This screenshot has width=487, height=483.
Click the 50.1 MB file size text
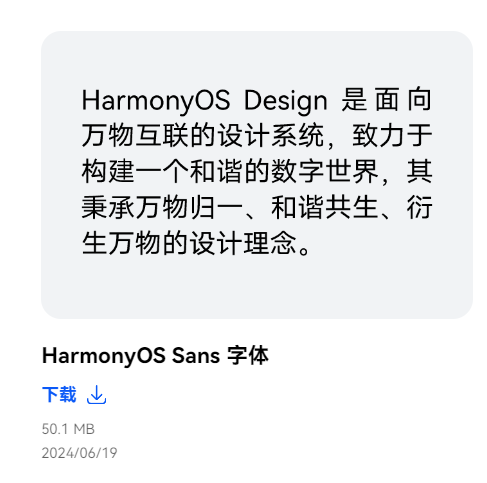click(68, 429)
